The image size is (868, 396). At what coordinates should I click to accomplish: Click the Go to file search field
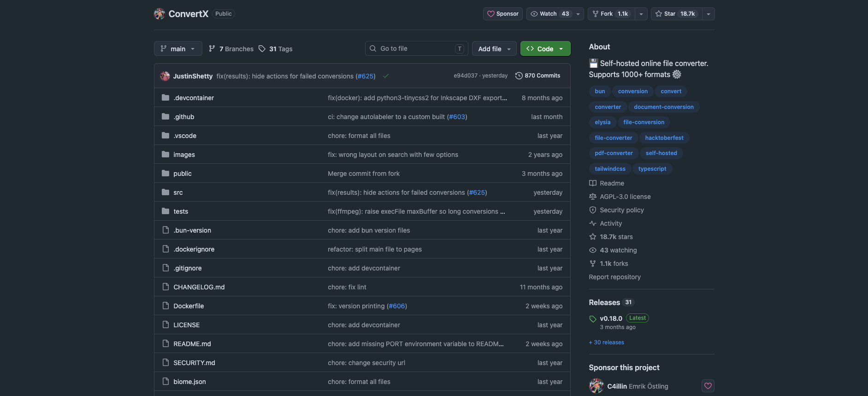coord(417,49)
